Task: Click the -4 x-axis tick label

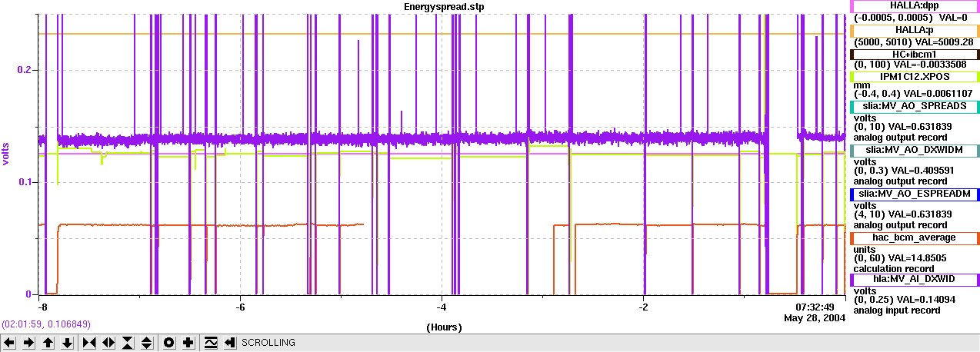Action: click(x=442, y=306)
